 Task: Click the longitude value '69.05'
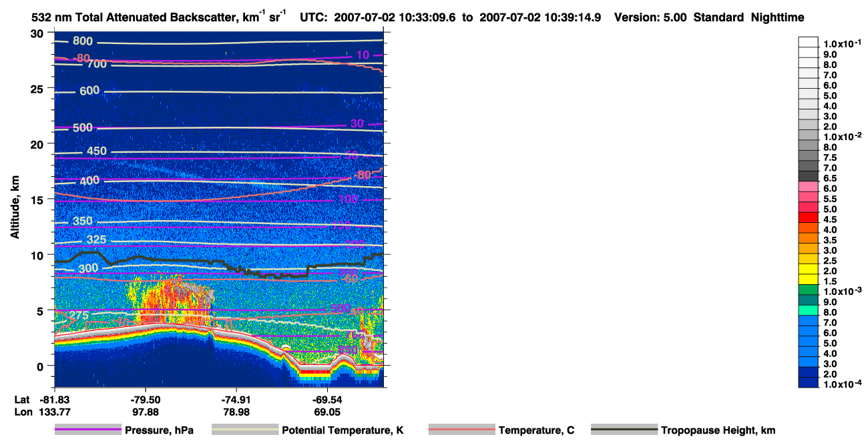(x=328, y=412)
